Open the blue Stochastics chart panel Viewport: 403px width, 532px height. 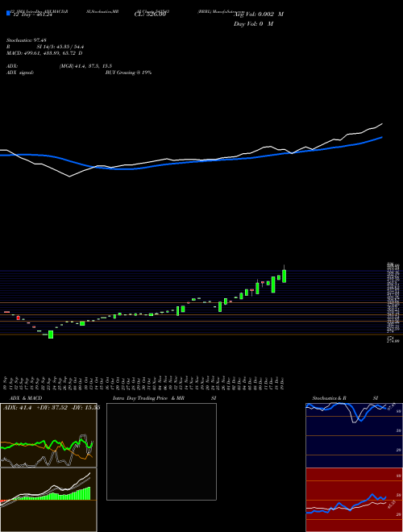[x=354, y=435]
